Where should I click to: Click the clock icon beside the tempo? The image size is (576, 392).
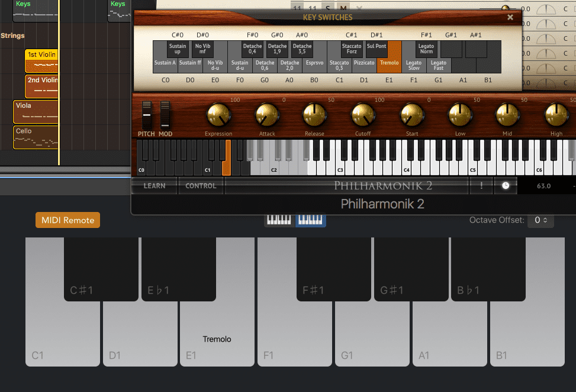[x=506, y=185]
